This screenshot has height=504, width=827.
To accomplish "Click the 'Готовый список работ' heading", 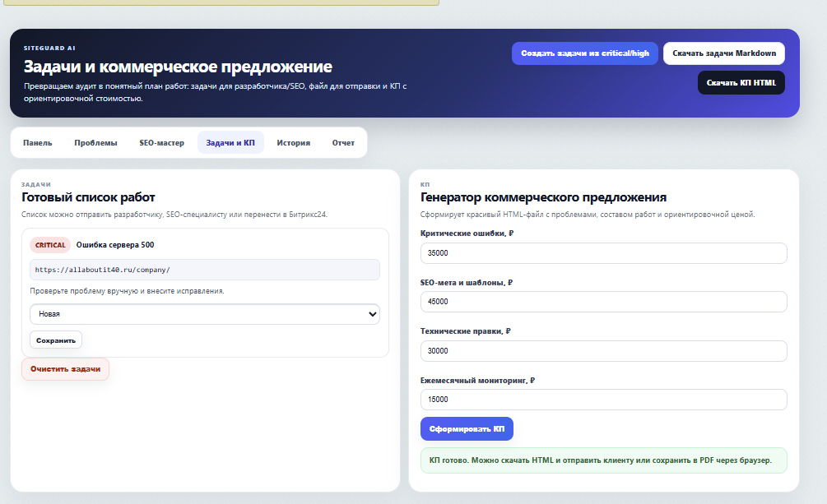I will pos(88,197).
